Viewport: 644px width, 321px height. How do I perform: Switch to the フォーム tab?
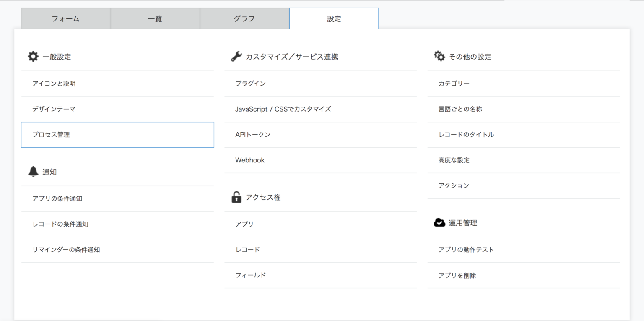coord(65,18)
